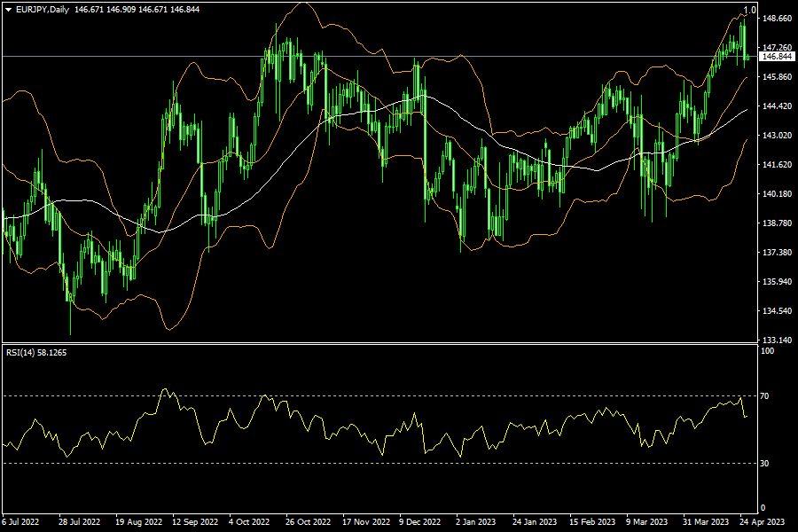The image size is (798, 532).
Task: Click the 133.140 price scale label
Action: 777,340
